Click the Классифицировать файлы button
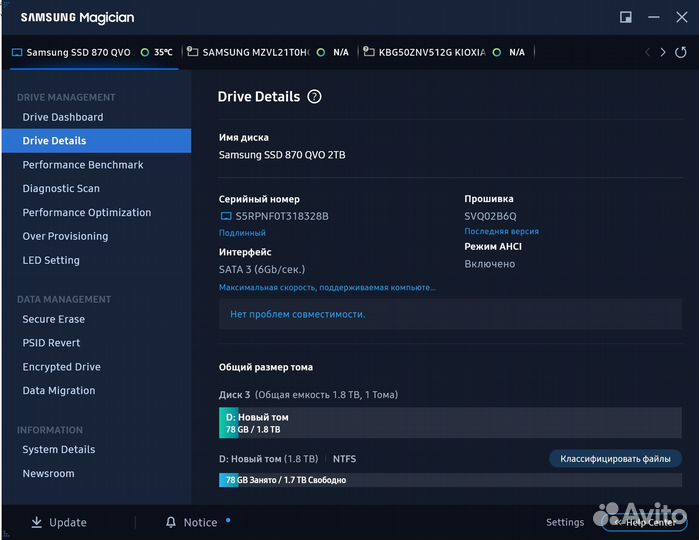The width and height of the screenshot is (699, 540). (x=615, y=459)
